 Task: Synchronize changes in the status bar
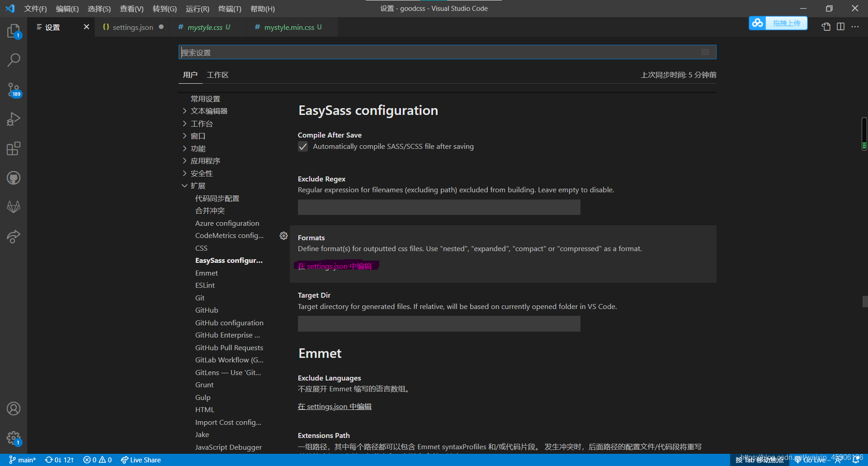[59, 460]
